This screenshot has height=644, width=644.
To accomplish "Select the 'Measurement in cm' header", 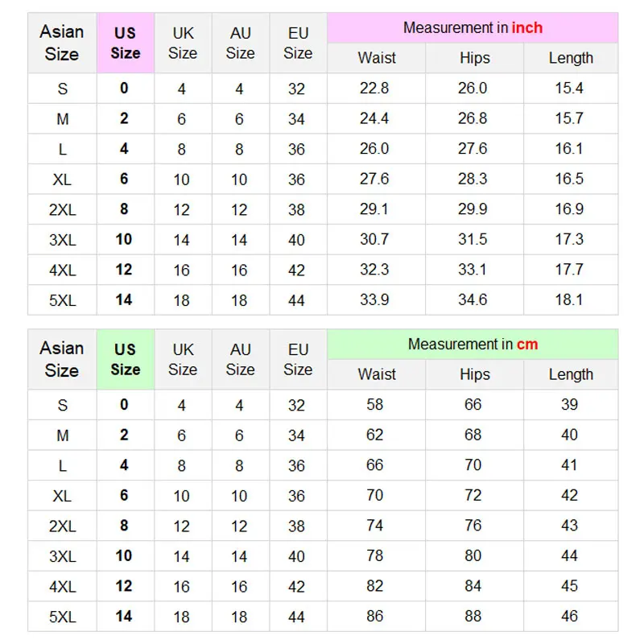I will pos(473,345).
